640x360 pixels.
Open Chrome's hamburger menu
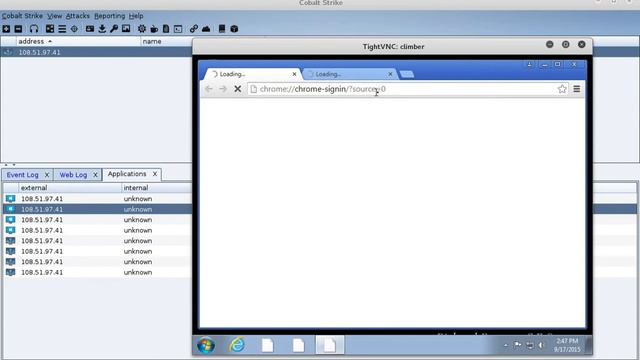click(577, 89)
